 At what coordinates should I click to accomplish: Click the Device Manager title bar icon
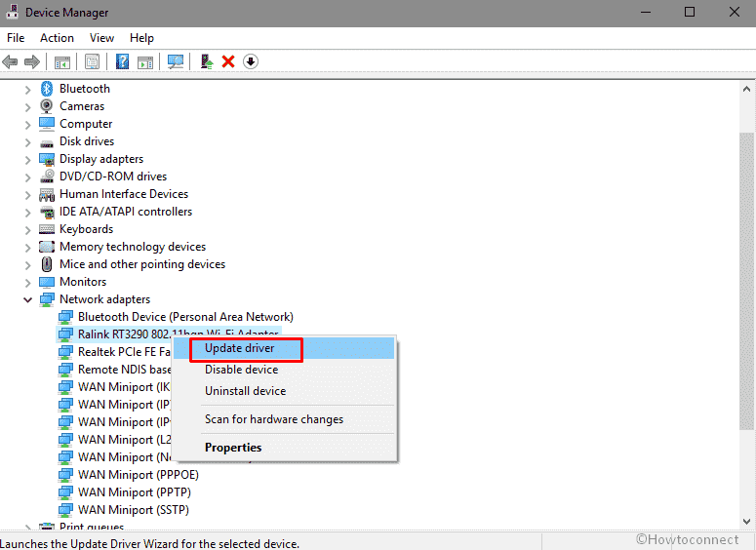[12, 12]
